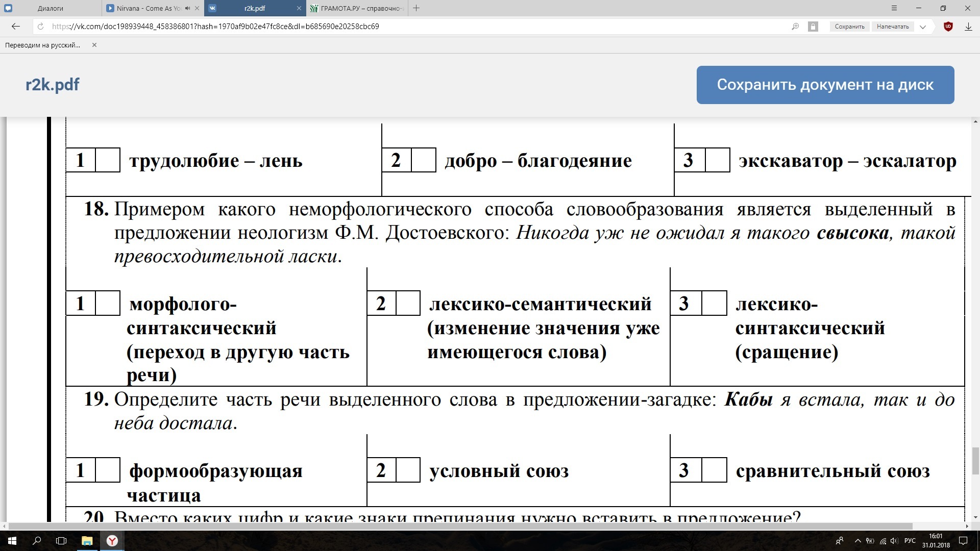
Task: Check box 2 for условный союз answer
Action: click(408, 470)
